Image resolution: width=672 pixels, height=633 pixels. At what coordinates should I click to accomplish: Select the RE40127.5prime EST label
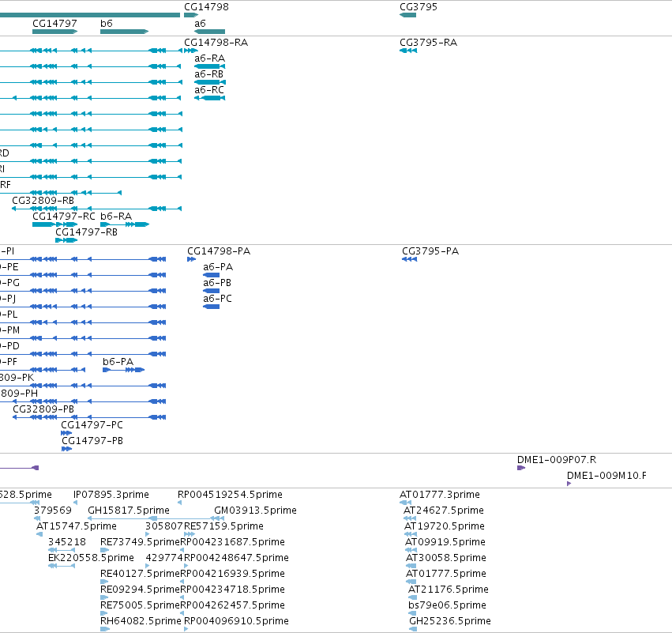click(x=140, y=574)
